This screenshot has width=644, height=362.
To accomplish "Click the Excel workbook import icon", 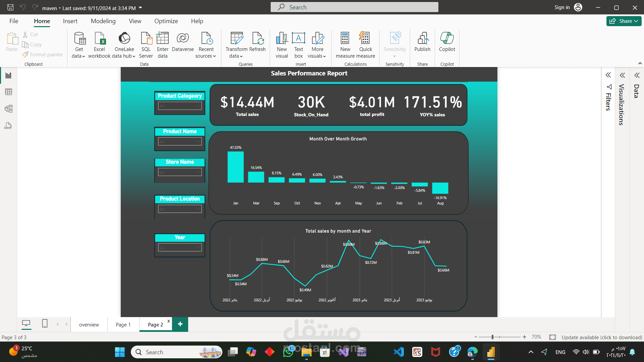I will pyautogui.click(x=99, y=39).
